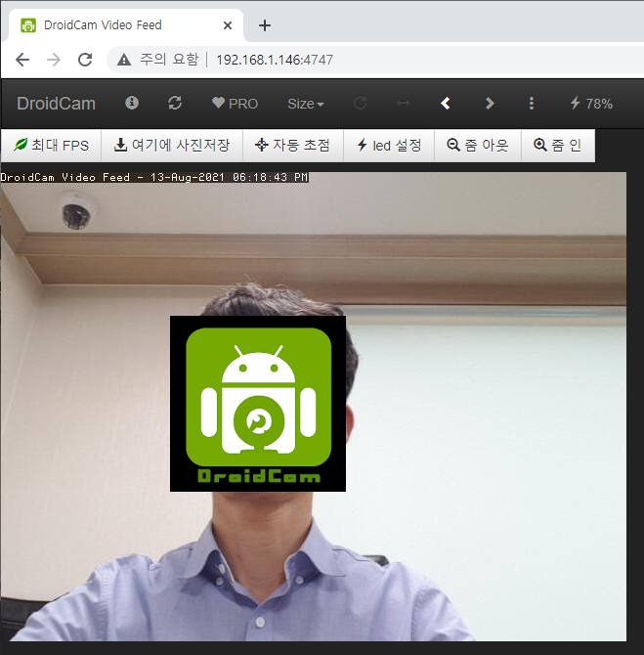The image size is (644, 655).
Task: Close the DroidCam Video Feed tab
Action: (228, 25)
